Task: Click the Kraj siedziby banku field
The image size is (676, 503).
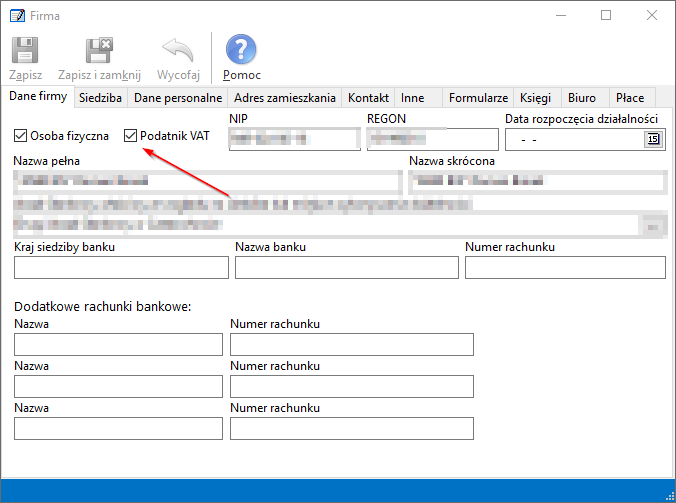Action: (121, 267)
